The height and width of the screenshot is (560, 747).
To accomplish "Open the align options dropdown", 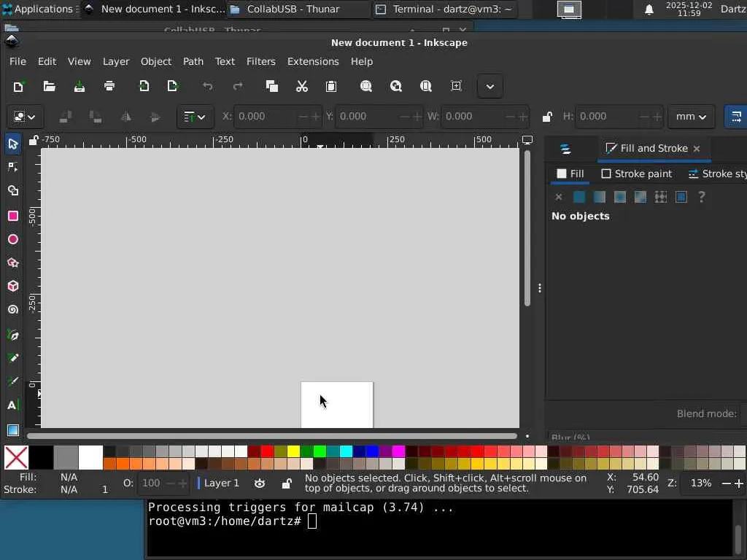I will pos(196,117).
